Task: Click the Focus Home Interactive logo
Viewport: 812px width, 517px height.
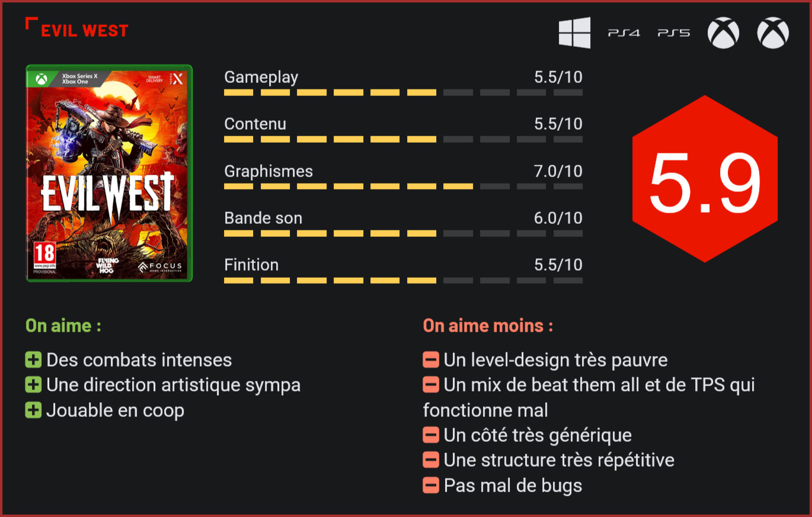Action: pos(160,267)
